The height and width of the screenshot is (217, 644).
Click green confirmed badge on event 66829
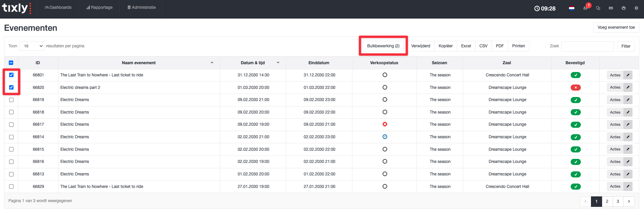point(575,187)
